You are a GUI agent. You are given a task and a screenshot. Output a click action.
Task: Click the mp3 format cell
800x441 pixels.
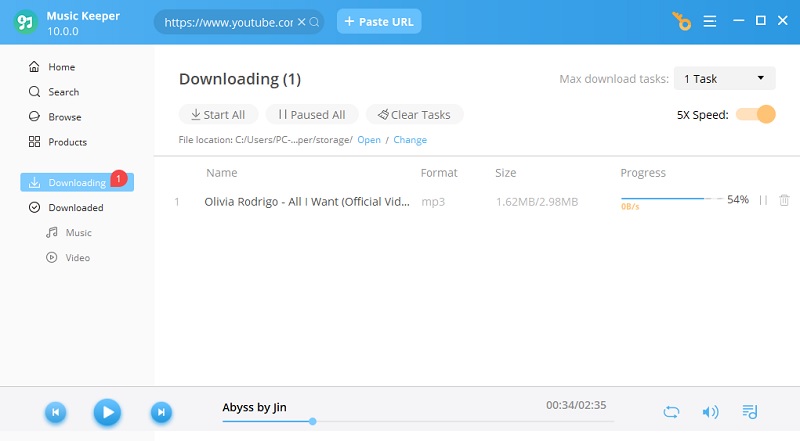433,202
